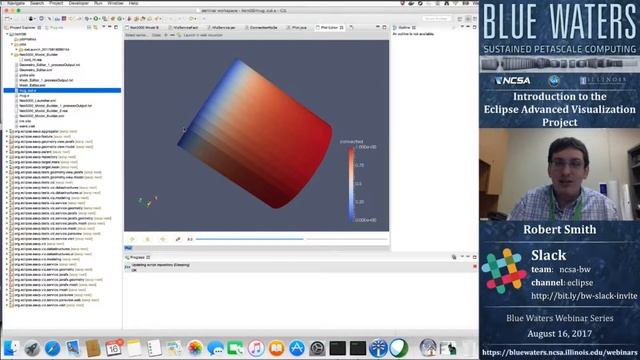Open the Developer menu

coord(78,3)
